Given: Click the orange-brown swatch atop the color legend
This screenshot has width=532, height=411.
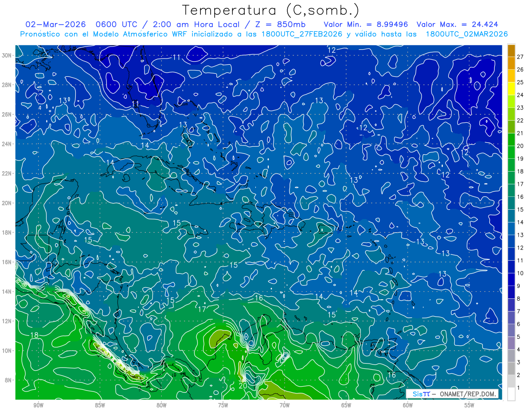Looking at the screenshot, I should coord(511,51).
